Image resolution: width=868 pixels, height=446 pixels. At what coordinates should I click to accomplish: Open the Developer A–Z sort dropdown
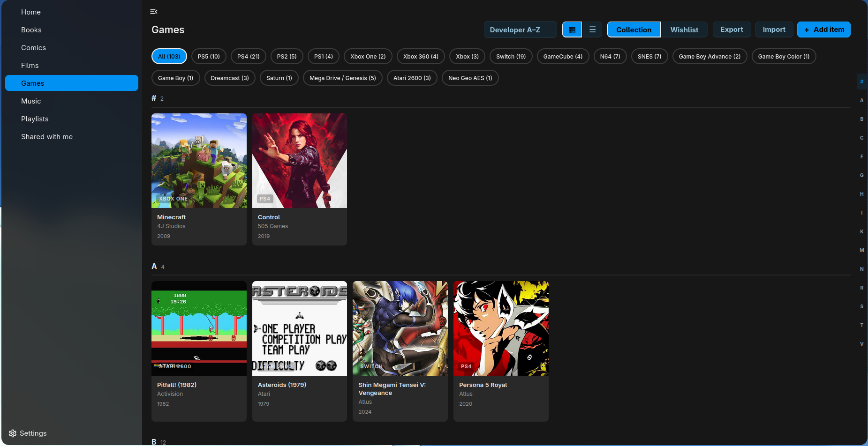click(520, 30)
